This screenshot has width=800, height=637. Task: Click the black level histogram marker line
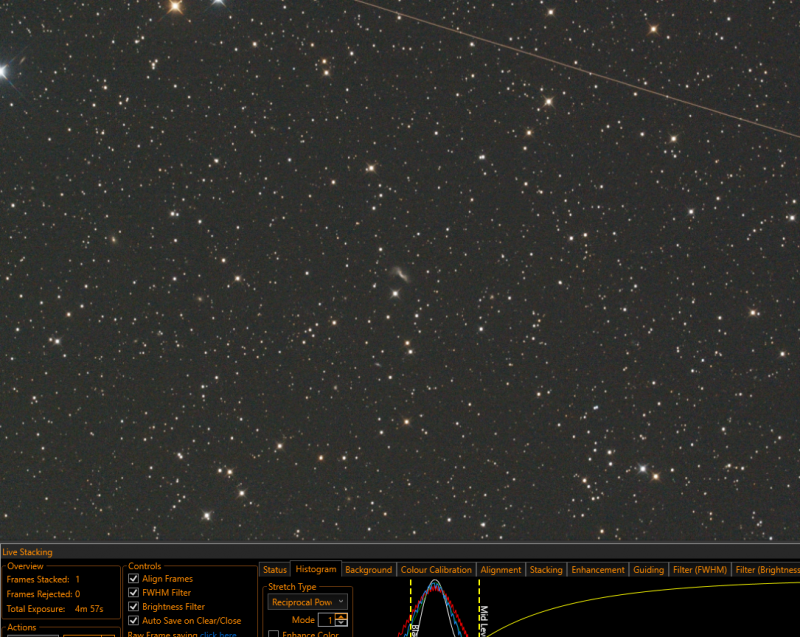click(x=411, y=607)
